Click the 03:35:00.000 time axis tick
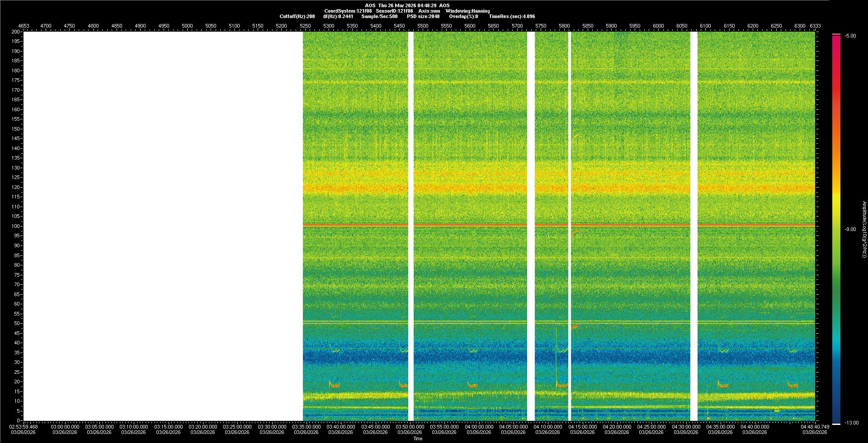The image size is (868, 443). click(x=307, y=427)
